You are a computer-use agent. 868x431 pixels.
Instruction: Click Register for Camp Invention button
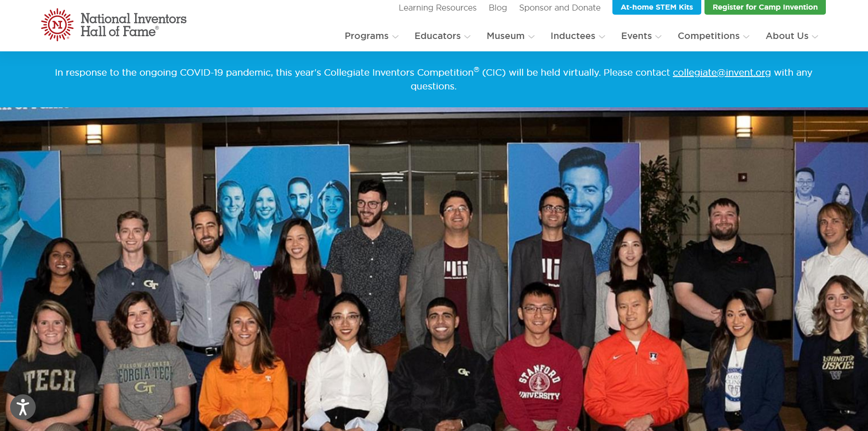pyautogui.click(x=765, y=7)
